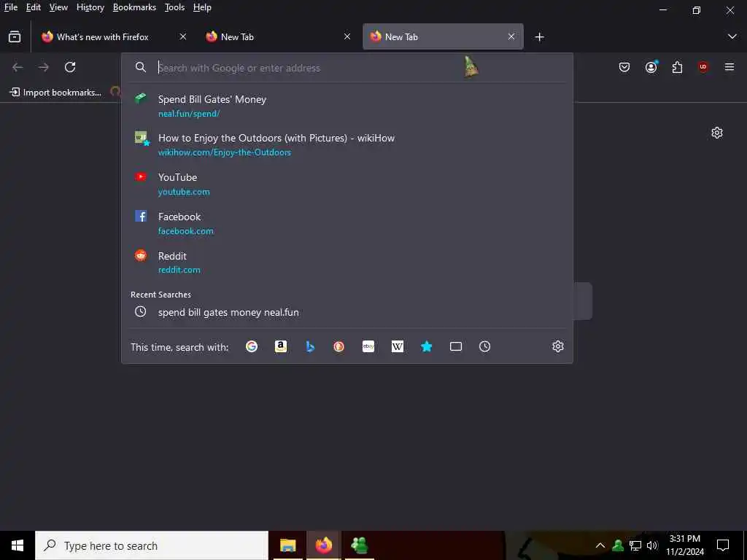Click the Windows taskbar search box
Image resolution: width=747 pixels, height=560 pixels.
tap(152, 545)
